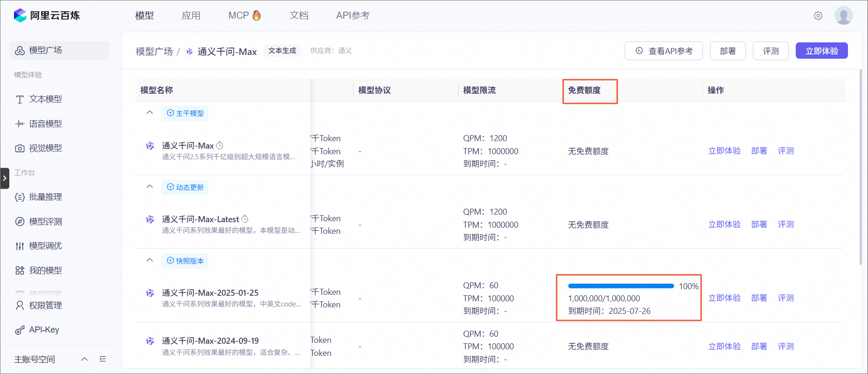Click 评测 for 通义千问-Max-2024-09-19
This screenshot has height=374, width=868.
(785, 347)
